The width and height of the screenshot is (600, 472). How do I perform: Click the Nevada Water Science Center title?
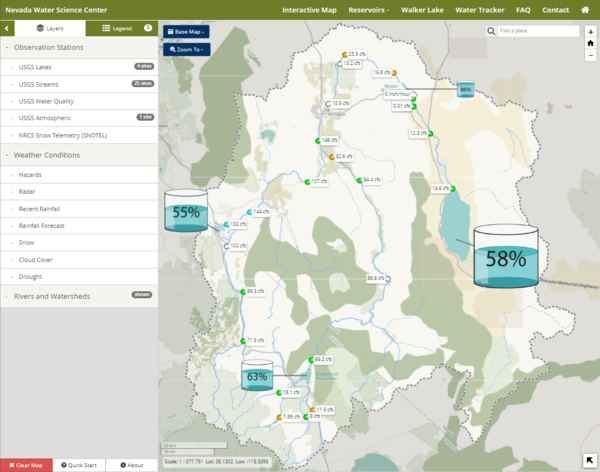click(x=56, y=10)
